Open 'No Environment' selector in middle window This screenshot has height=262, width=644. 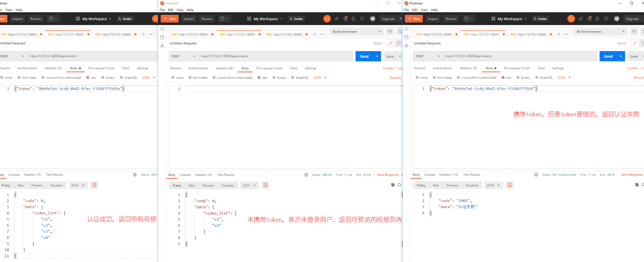click(357, 32)
